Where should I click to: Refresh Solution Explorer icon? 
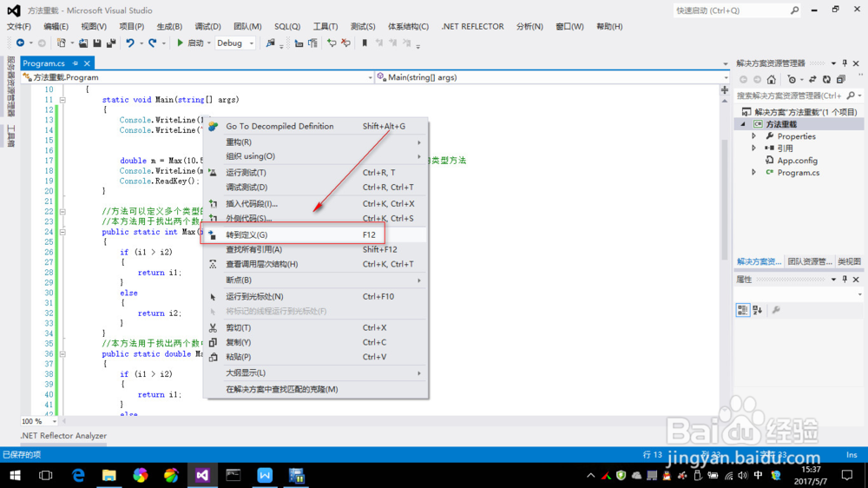click(826, 80)
